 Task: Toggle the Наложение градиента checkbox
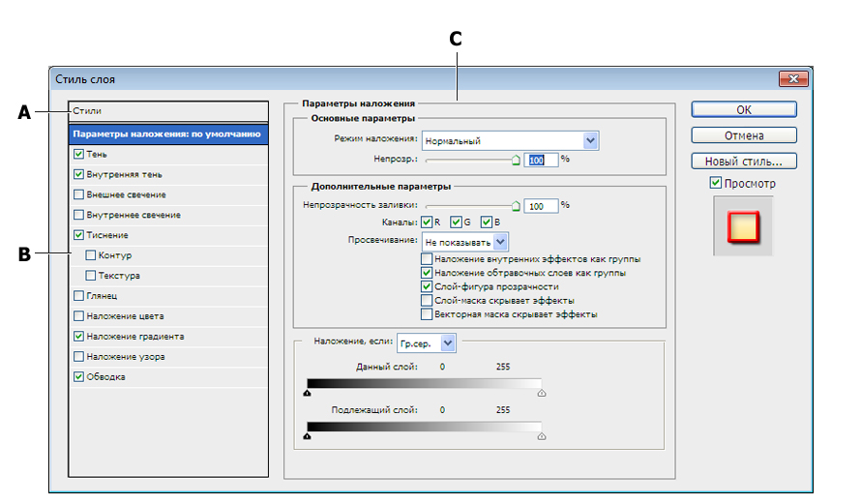(78, 336)
